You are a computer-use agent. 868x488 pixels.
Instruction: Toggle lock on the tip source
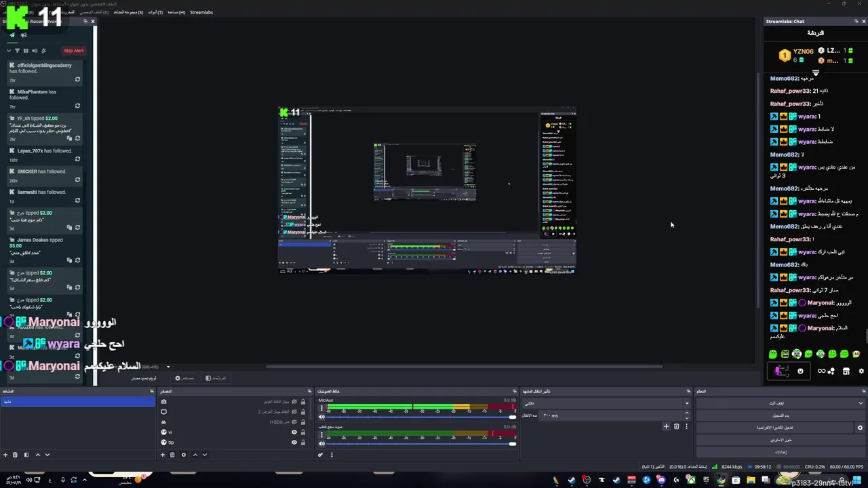[x=303, y=443]
